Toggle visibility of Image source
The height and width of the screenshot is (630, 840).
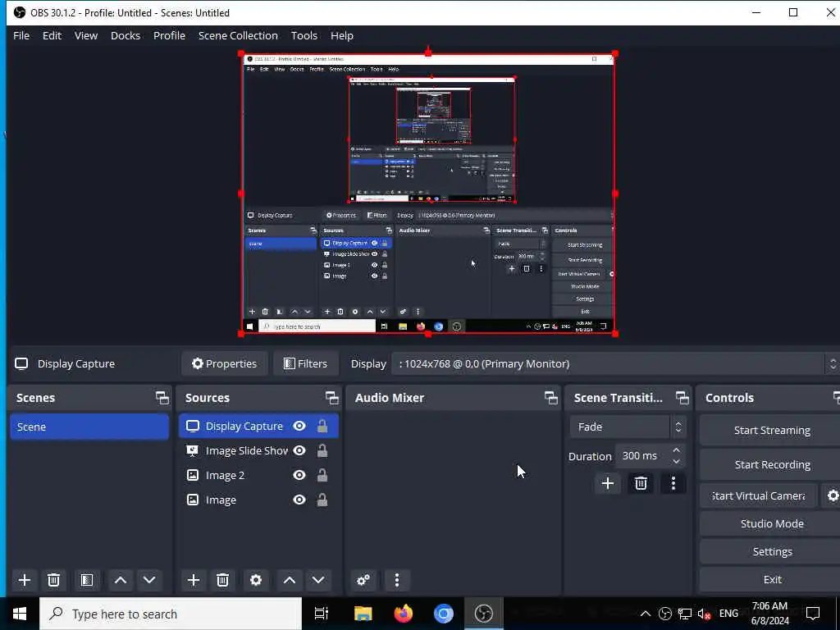click(x=299, y=500)
